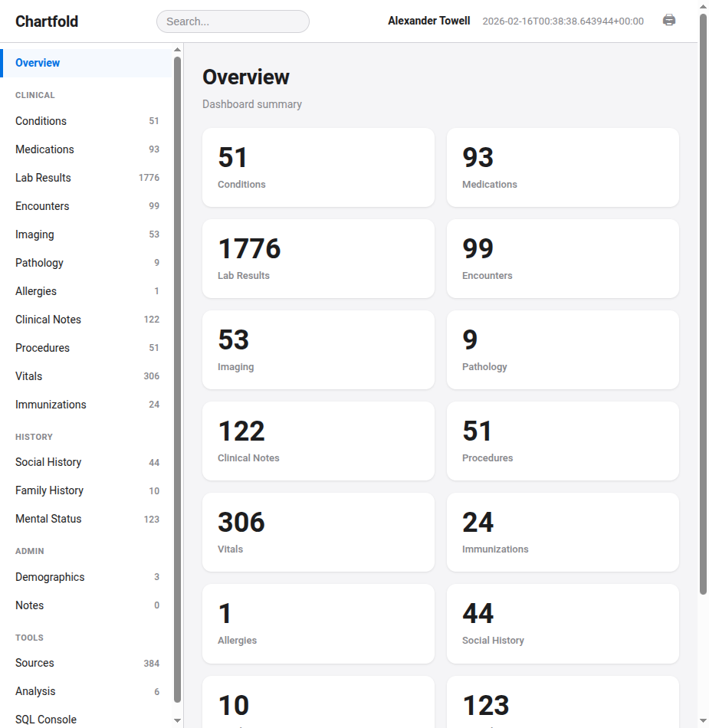The width and height of the screenshot is (709, 728).
Task: Open Medications in the sidebar
Action: coord(44,149)
